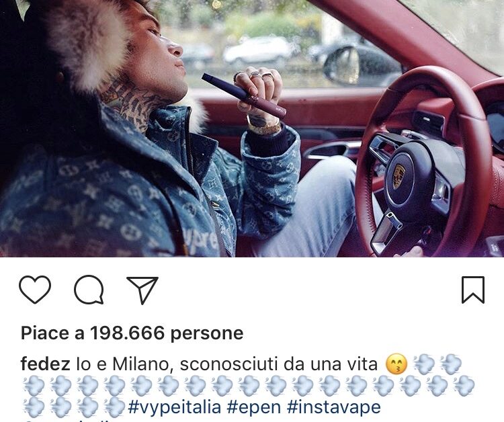Like the post with the heart icon
This screenshot has height=422, width=504.
35,289
